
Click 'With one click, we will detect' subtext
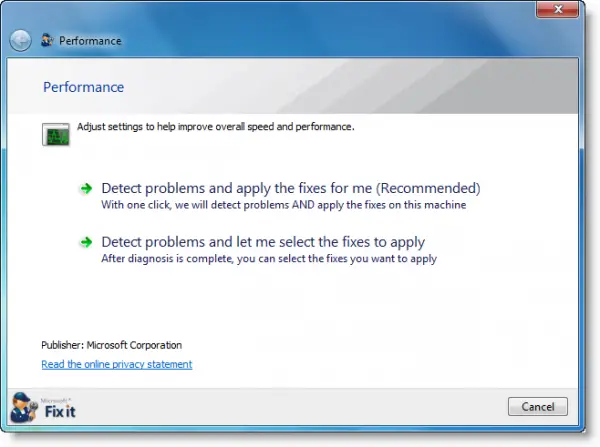click(x=284, y=205)
